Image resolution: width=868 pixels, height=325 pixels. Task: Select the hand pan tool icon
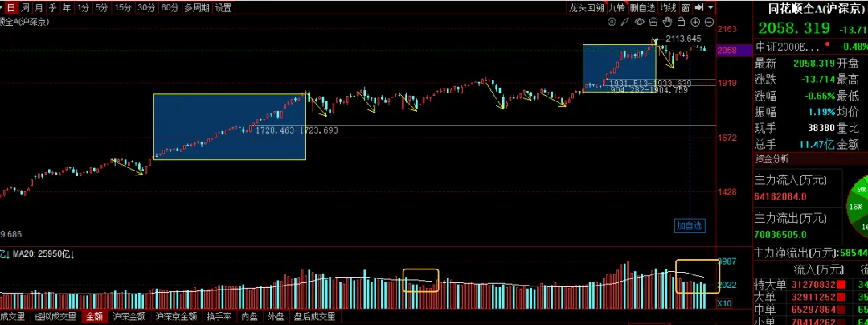[x=668, y=22]
